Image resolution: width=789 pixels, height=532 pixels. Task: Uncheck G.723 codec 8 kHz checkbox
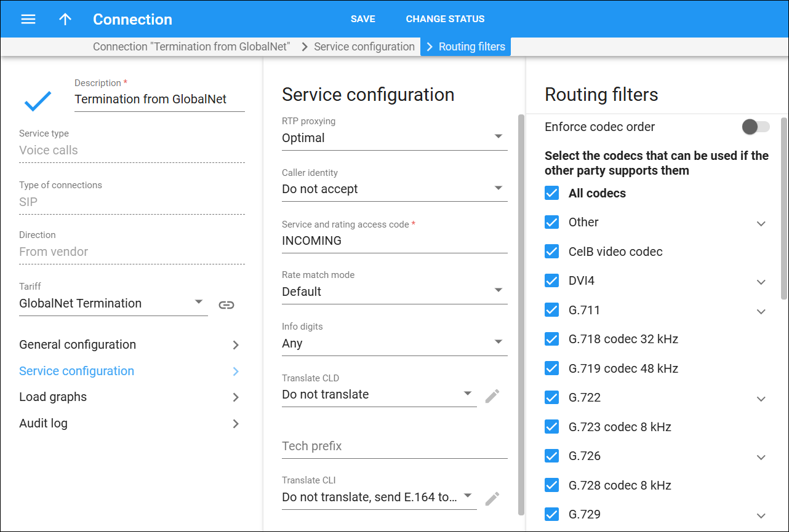pos(551,427)
